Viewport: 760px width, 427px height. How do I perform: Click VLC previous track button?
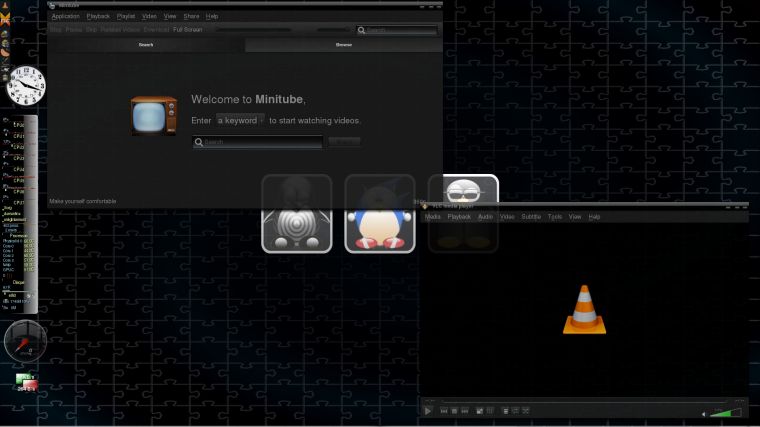click(443, 411)
